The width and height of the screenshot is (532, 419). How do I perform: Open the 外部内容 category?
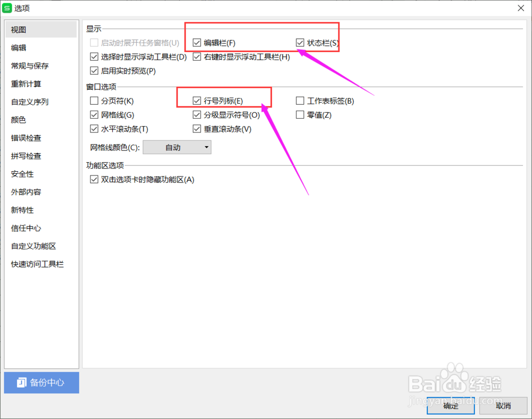(x=41, y=192)
